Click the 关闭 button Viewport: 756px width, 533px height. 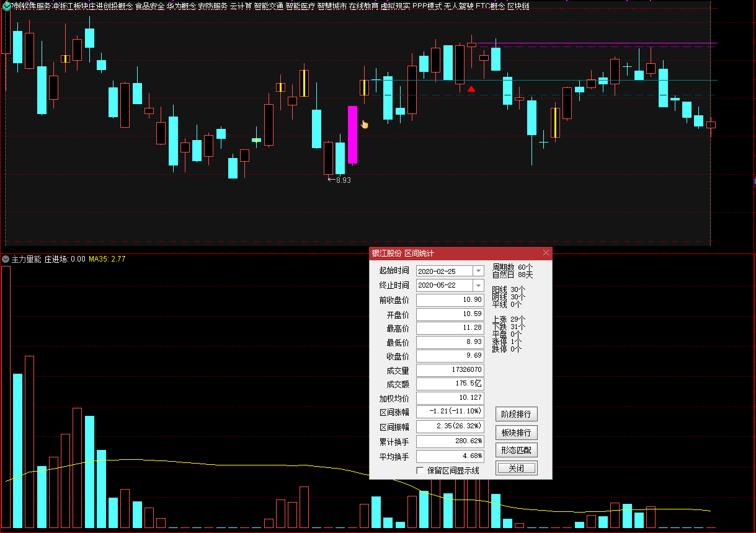click(x=516, y=468)
